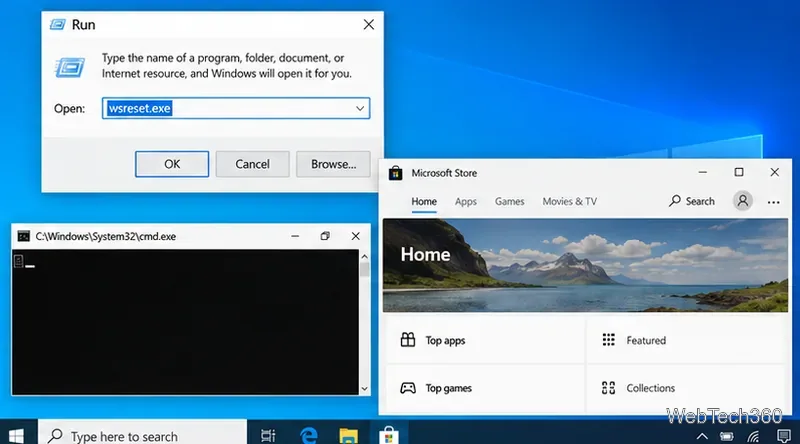Launch Microsoft Edge from the taskbar
Image resolution: width=800 pixels, height=444 pixels.
[309, 435]
